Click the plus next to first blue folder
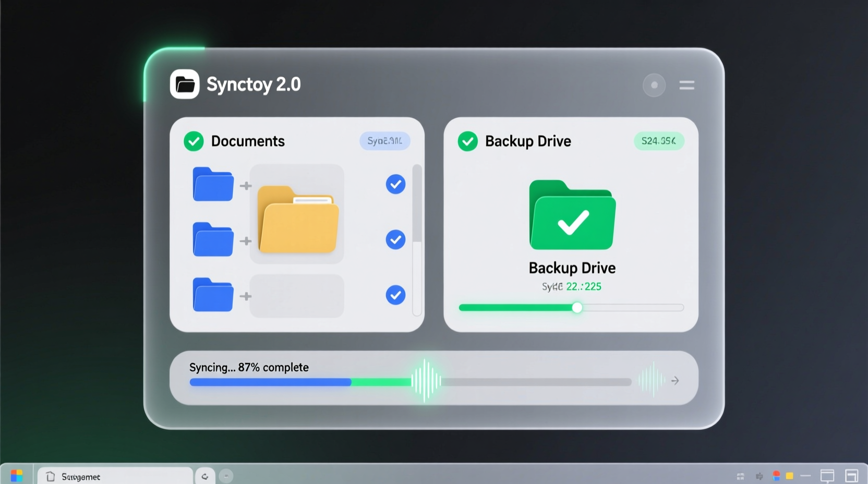This screenshot has width=868, height=484. click(x=246, y=186)
